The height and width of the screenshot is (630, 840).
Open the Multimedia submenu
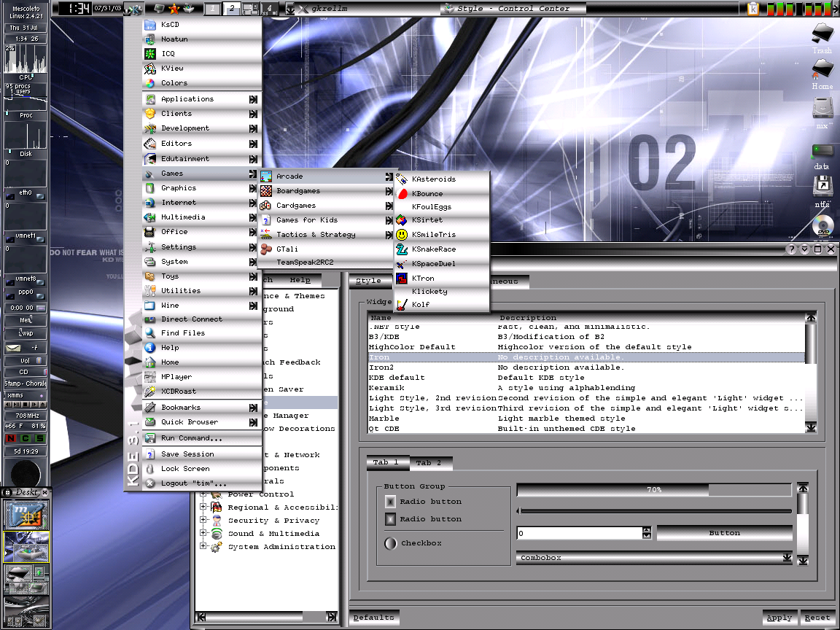pyautogui.click(x=202, y=217)
